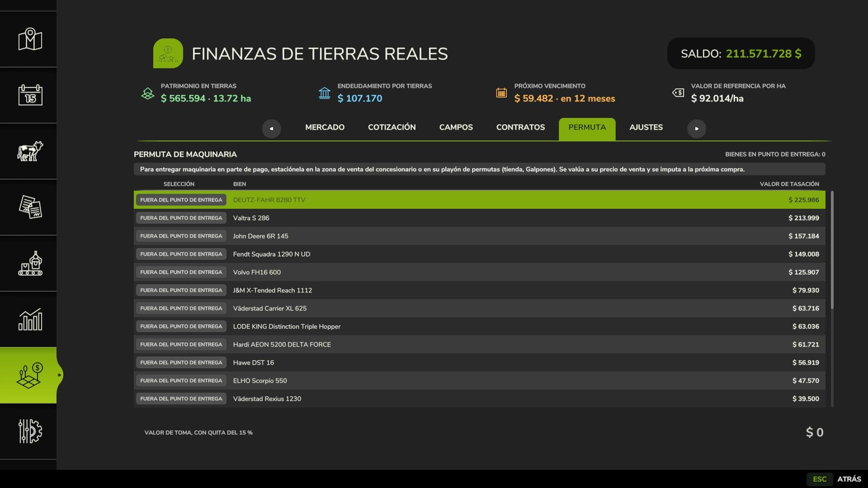Image resolution: width=868 pixels, height=488 pixels.
Task: Toggle selection for Valtra S 286
Action: [181, 218]
